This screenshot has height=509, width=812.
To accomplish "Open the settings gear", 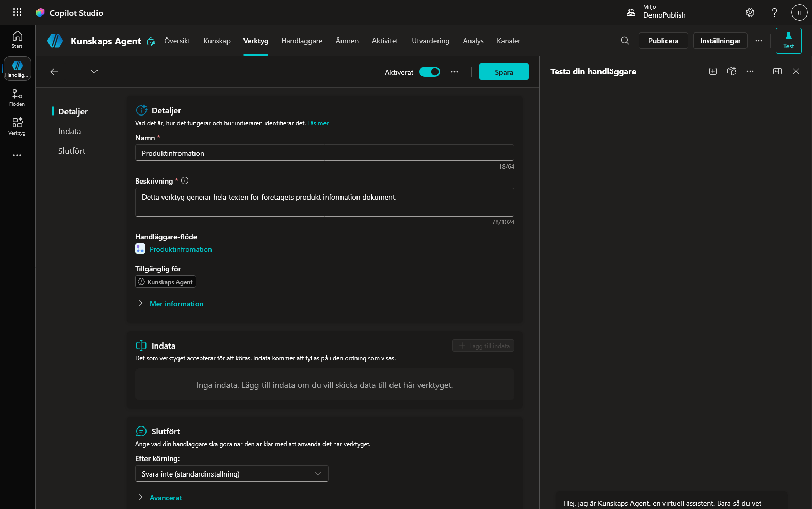I will (750, 12).
